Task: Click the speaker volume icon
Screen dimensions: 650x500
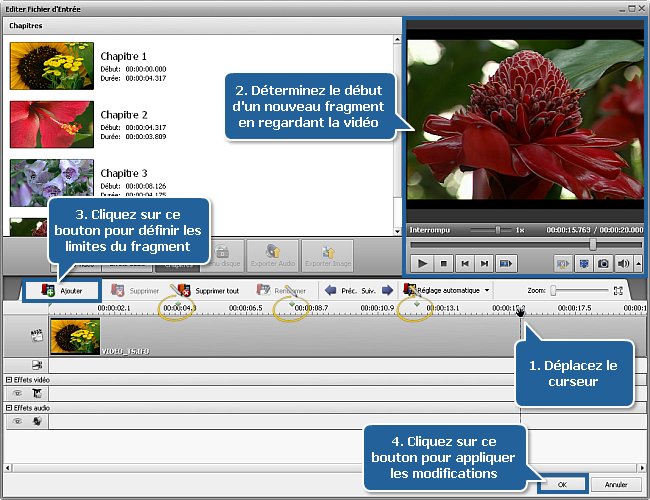Action: coord(624,263)
